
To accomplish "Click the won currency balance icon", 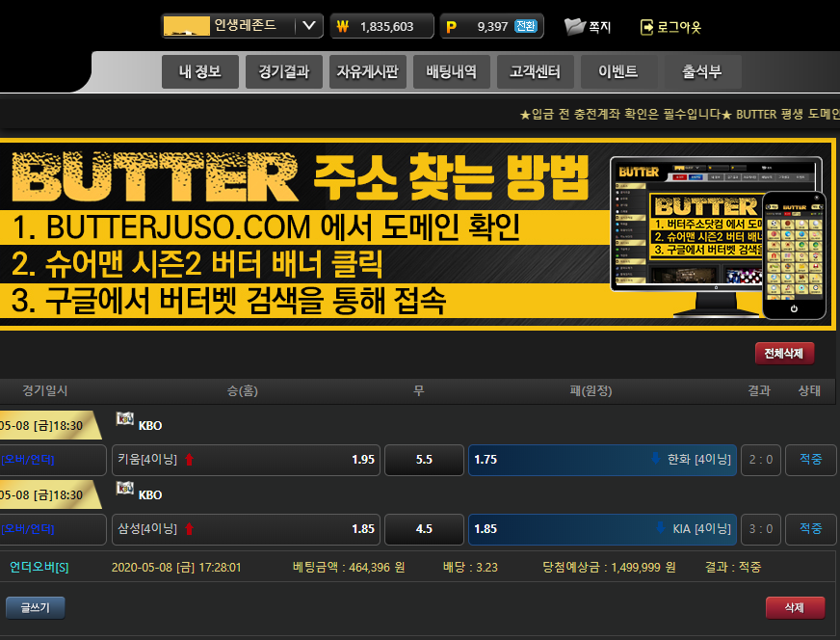I will click(344, 26).
